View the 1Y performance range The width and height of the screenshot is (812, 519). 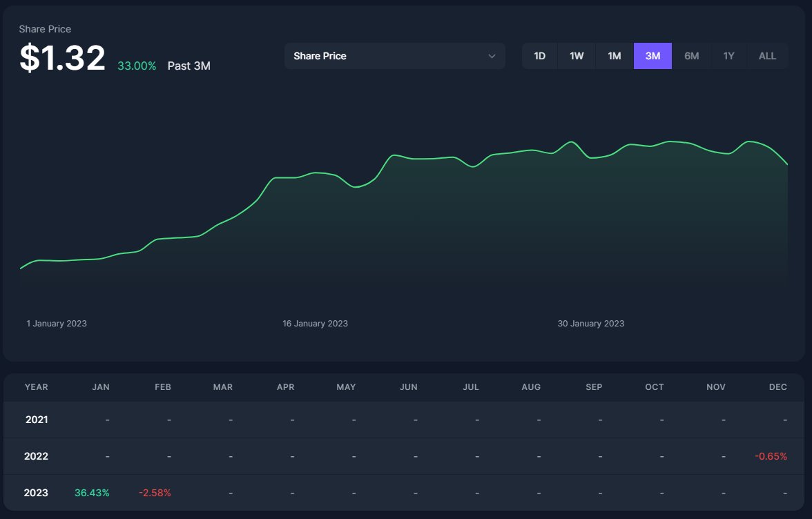tap(729, 56)
